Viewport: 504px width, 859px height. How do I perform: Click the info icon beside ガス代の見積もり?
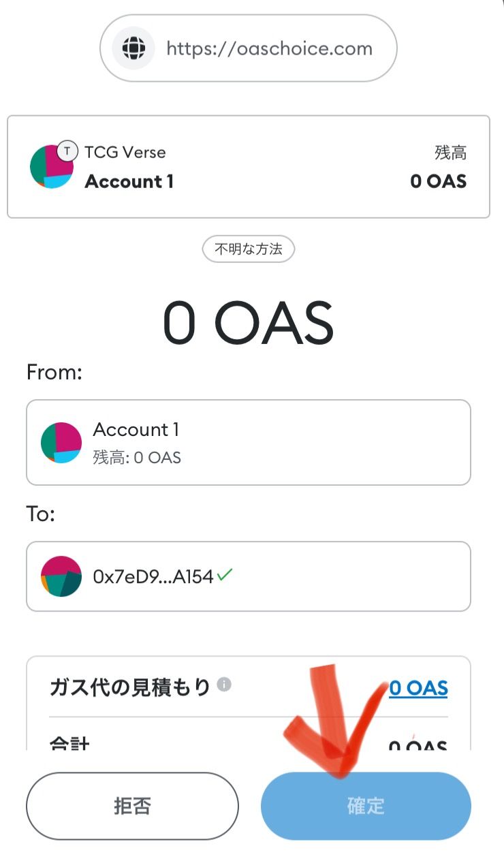223,685
